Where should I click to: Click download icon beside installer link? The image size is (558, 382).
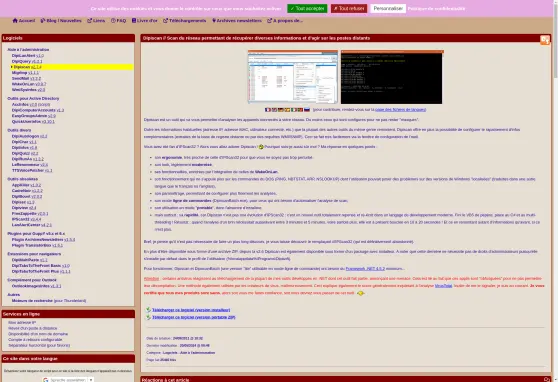pos(148,310)
